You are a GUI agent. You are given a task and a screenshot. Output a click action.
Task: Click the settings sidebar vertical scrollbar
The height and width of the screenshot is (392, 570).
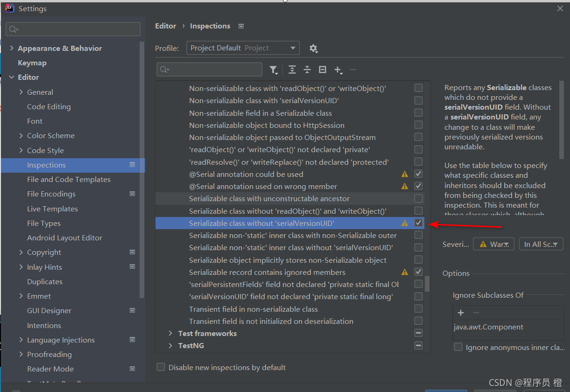click(142, 170)
